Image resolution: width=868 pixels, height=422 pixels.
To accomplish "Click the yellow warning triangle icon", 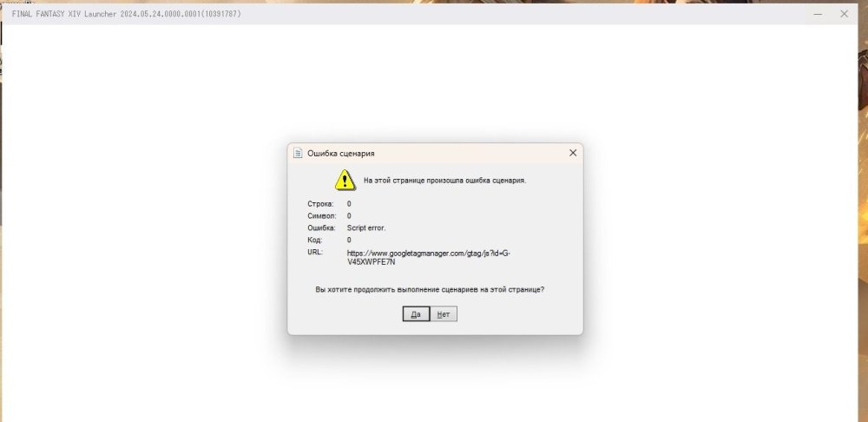I will point(345,180).
